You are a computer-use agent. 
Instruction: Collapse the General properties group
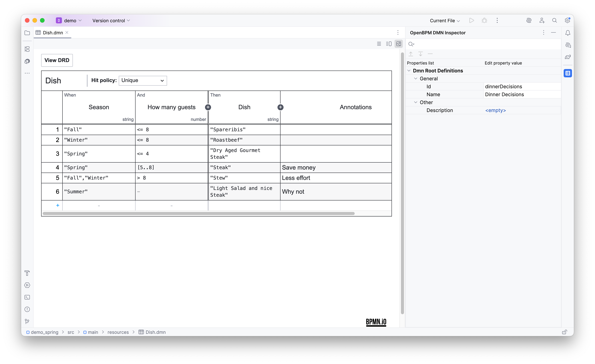(416, 79)
